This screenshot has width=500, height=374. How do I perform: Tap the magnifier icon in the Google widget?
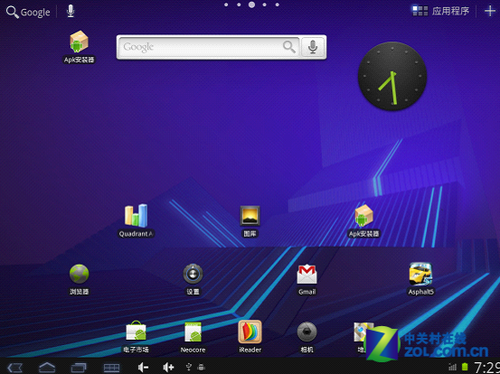pyautogui.click(x=289, y=47)
